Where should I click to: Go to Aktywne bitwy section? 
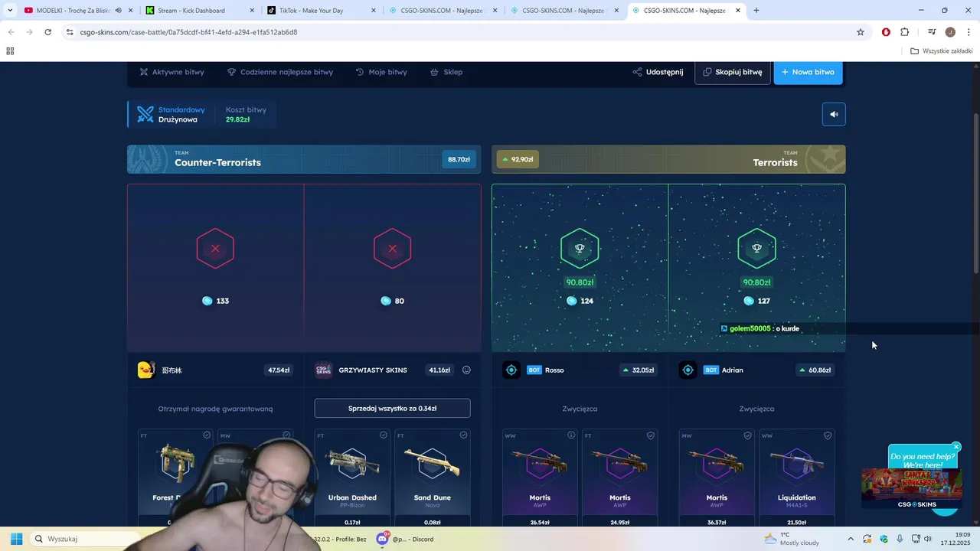pos(172,72)
